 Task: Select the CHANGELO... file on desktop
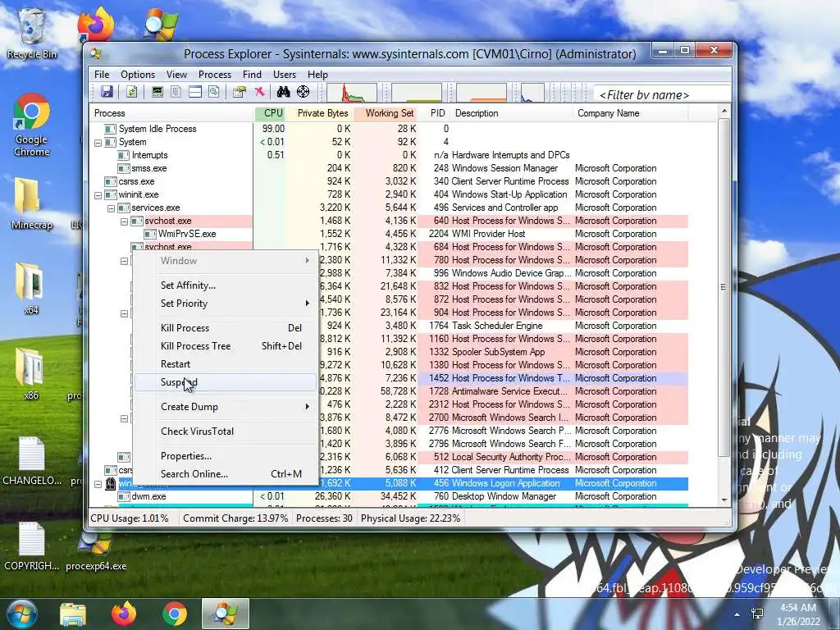[32, 461]
